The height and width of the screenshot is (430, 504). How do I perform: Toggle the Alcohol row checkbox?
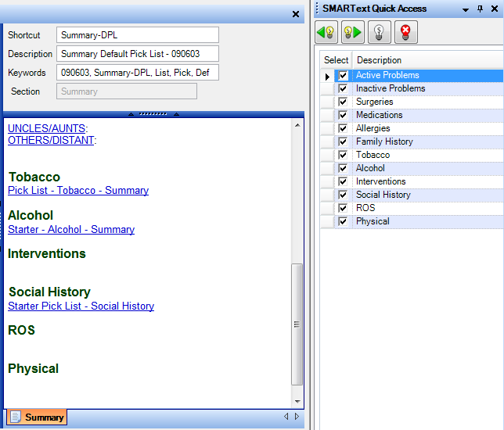click(x=343, y=168)
